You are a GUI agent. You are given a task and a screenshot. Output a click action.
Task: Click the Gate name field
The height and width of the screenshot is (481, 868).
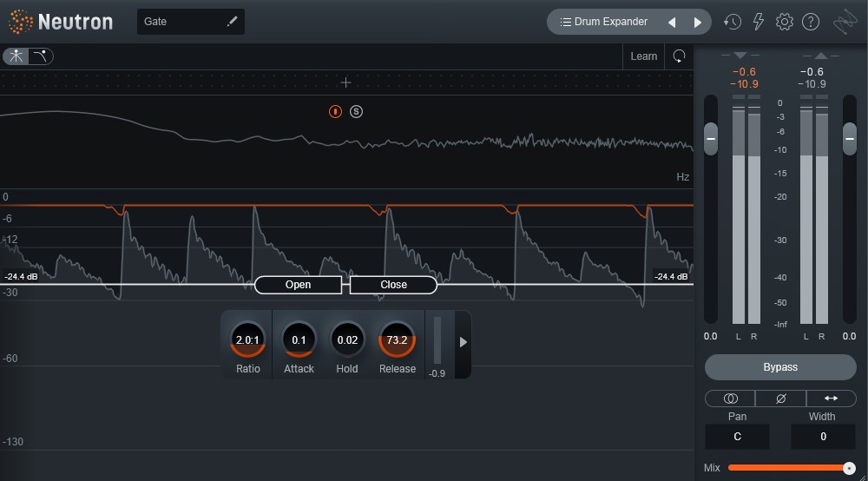tap(191, 22)
